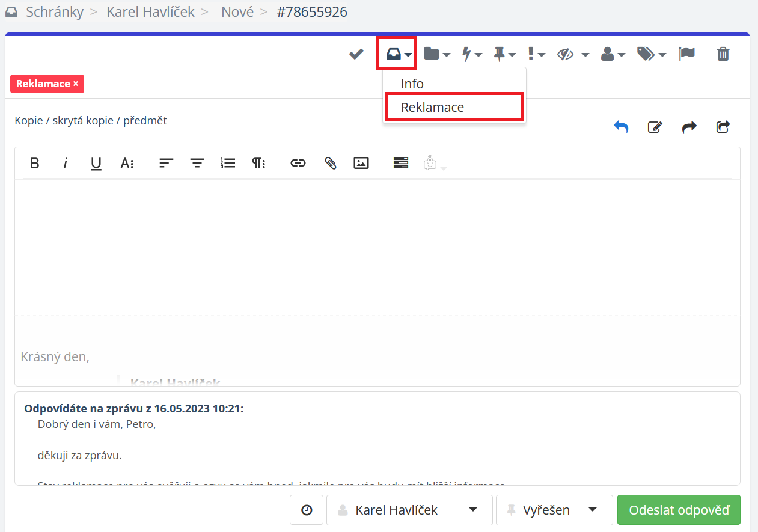Open the font size options icon
The width and height of the screenshot is (758, 532).
click(127, 163)
